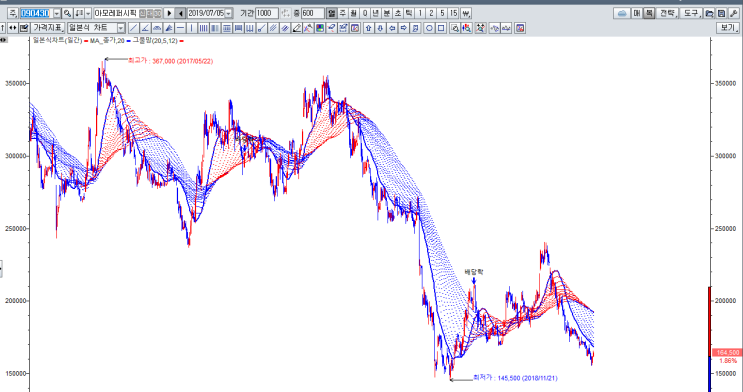Switch to tick 틱 period
Screen dimensions: 743x392
point(408,13)
